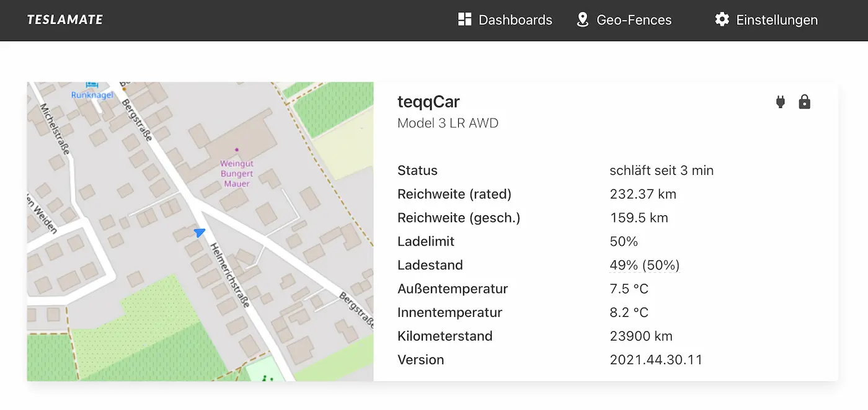
Task: Click the Helmerichstraße street label on map
Action: (230, 275)
